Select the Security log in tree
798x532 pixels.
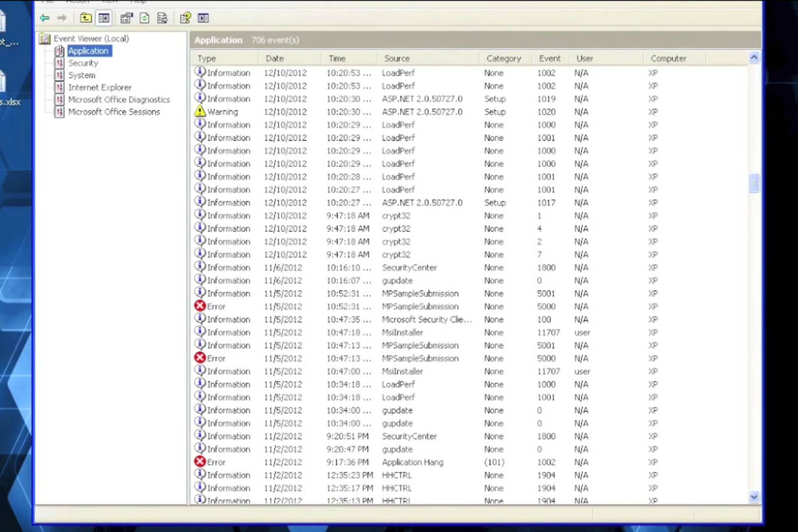(x=83, y=63)
